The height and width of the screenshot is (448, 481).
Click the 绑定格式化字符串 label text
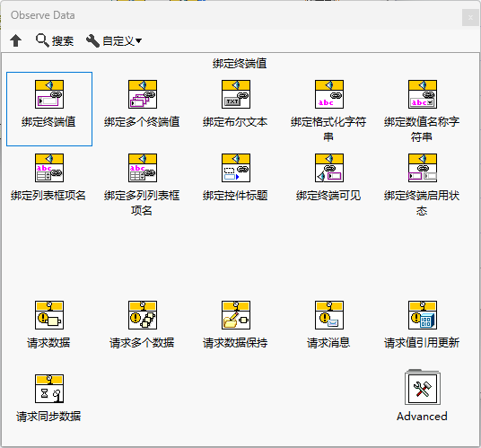click(x=328, y=129)
